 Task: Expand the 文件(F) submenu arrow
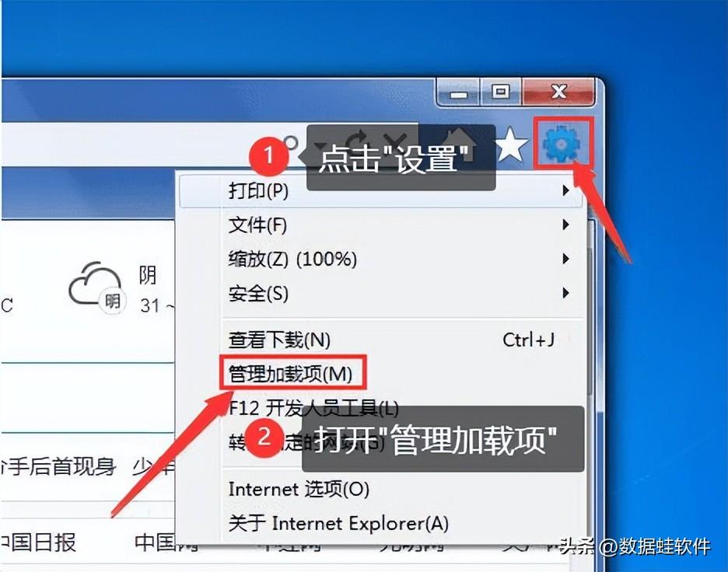click(565, 225)
